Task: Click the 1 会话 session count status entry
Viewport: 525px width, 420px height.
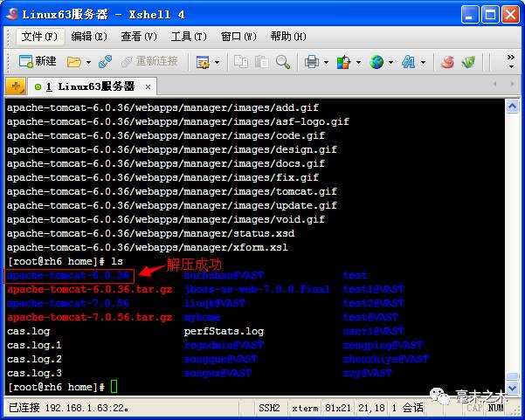Action: pos(407,408)
